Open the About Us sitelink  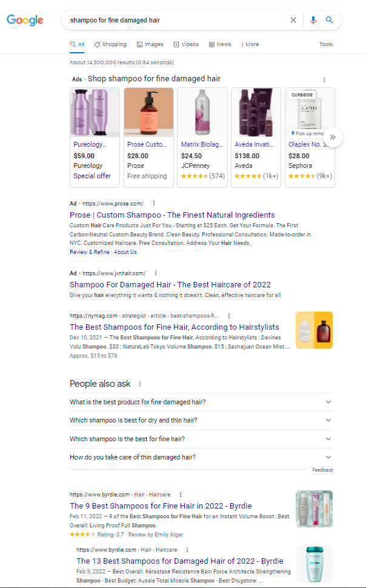(x=125, y=252)
